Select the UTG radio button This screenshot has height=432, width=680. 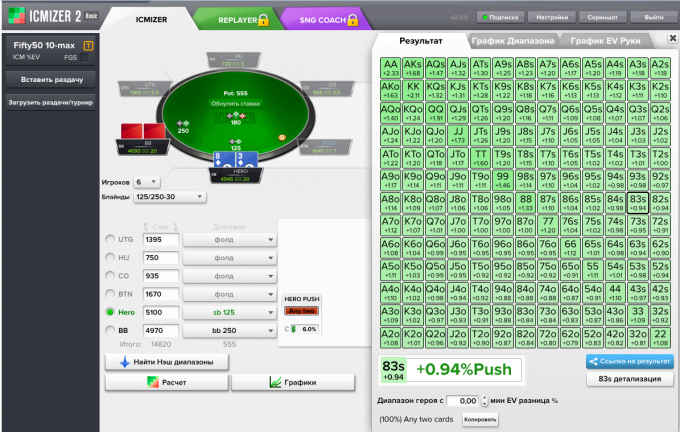110,239
